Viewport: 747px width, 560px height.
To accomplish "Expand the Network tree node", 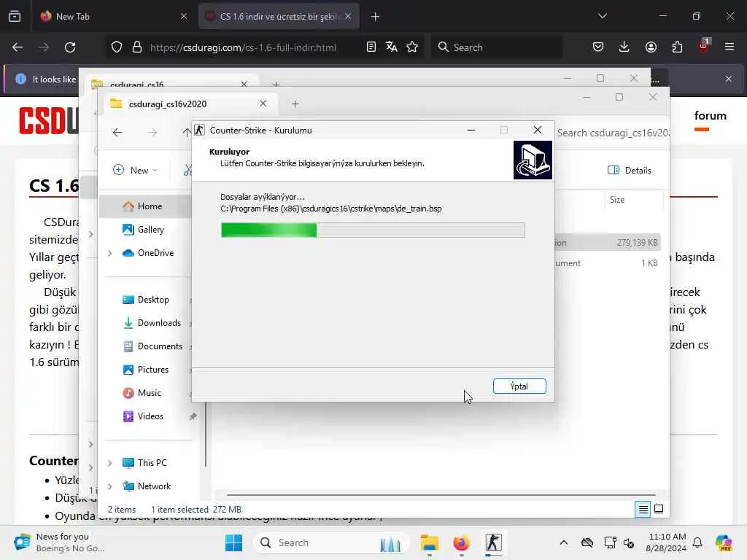I will [x=110, y=486].
